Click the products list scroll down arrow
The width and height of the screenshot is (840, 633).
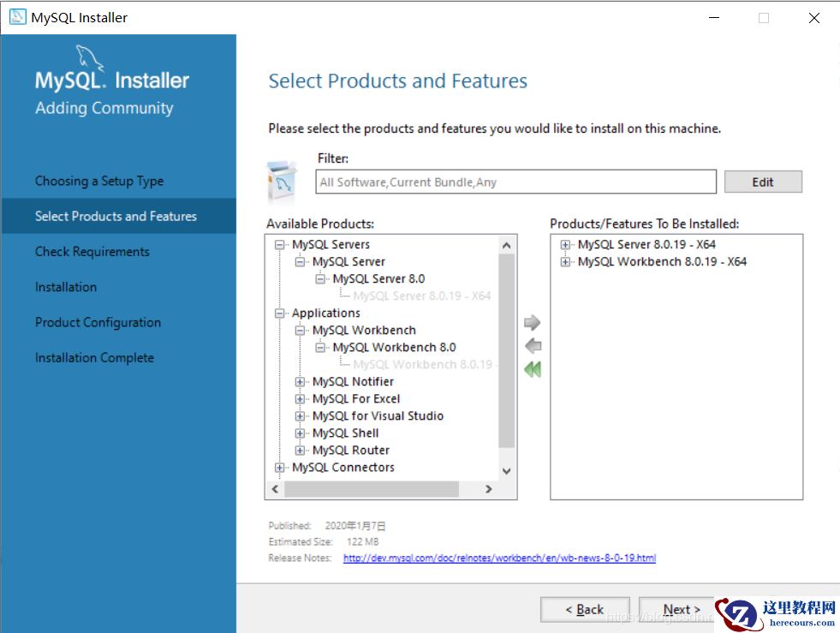[506, 471]
